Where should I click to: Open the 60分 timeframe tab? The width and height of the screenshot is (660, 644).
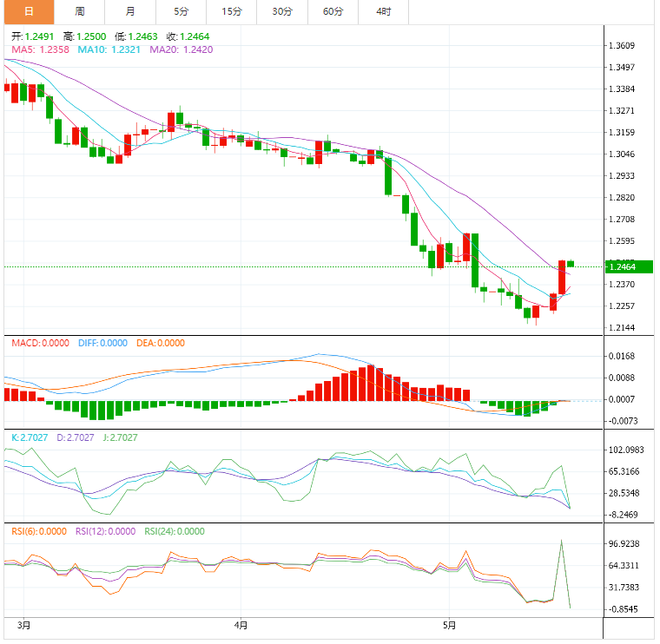[333, 11]
